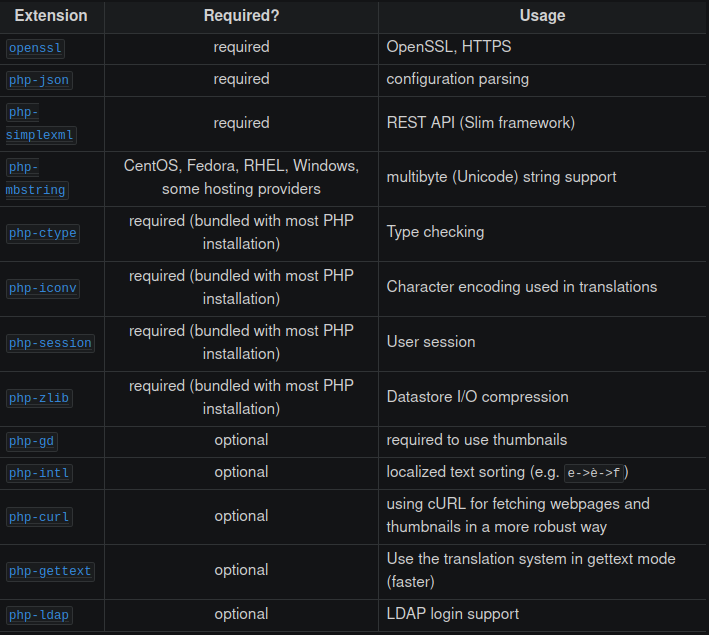Click the 'LDAP login support' usage text

click(x=453, y=614)
